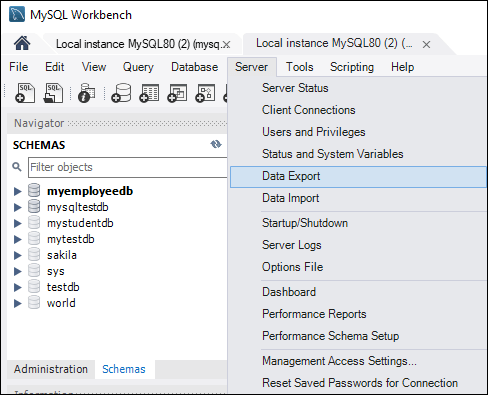Click the filter search magnifier icon
Image resolution: width=488 pixels, height=395 pixels.
pyautogui.click(x=17, y=167)
